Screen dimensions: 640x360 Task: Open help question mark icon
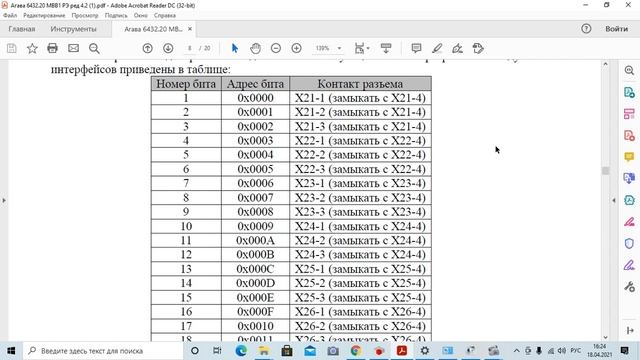(586, 29)
